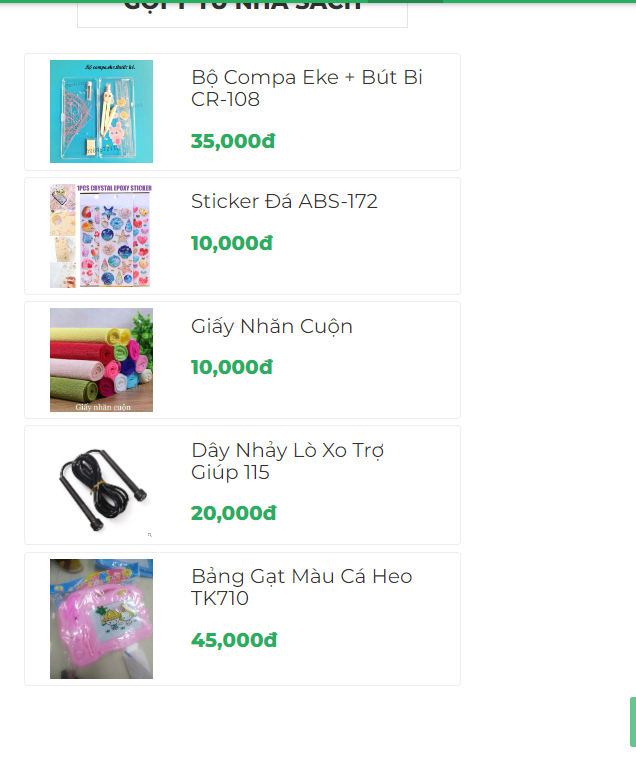636x758 pixels.
Task: Open Bảng Gạt Màu Cá Heo TK710
Action: [x=301, y=587]
